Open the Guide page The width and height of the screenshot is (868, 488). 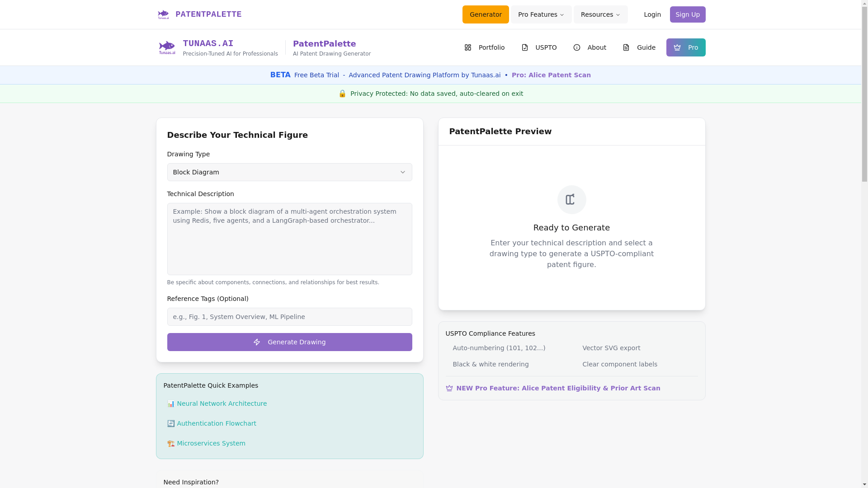point(639,47)
